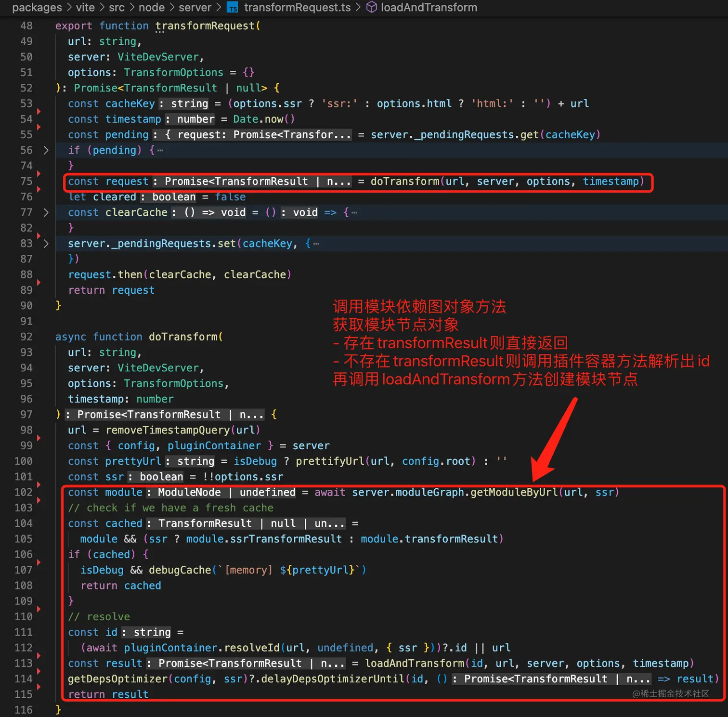Open the packages breadcrumb segment

tap(37, 7)
